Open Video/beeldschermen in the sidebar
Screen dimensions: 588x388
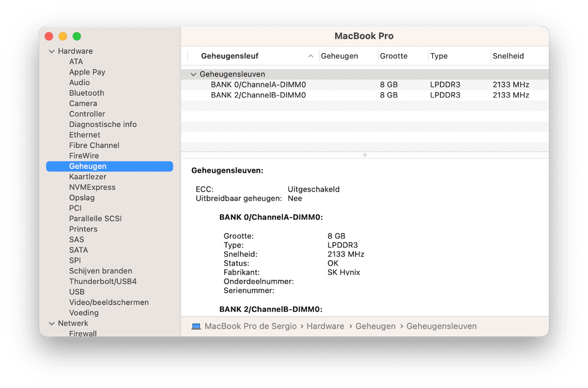pos(109,302)
